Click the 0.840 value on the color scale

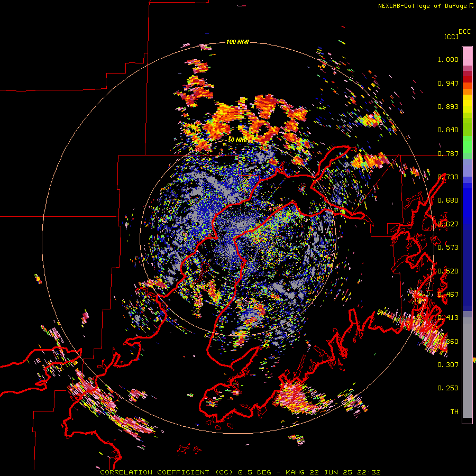448,130
